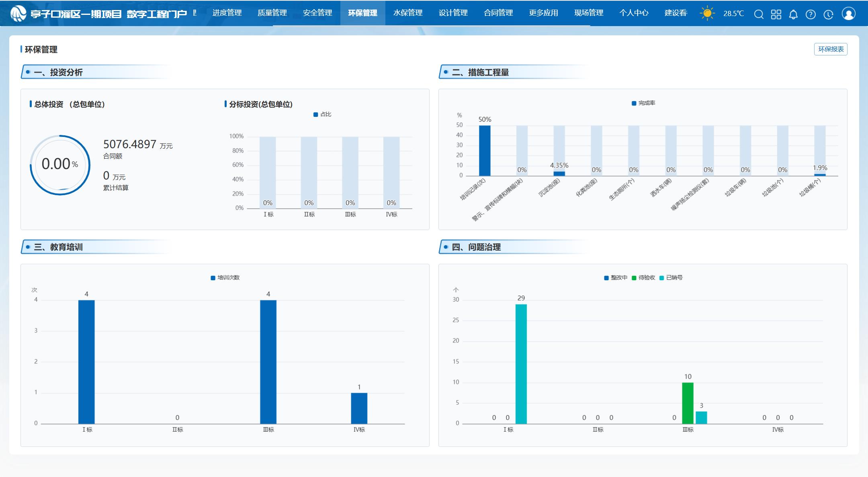Click the question-mark help icon
The image size is (868, 477).
coord(811,14)
